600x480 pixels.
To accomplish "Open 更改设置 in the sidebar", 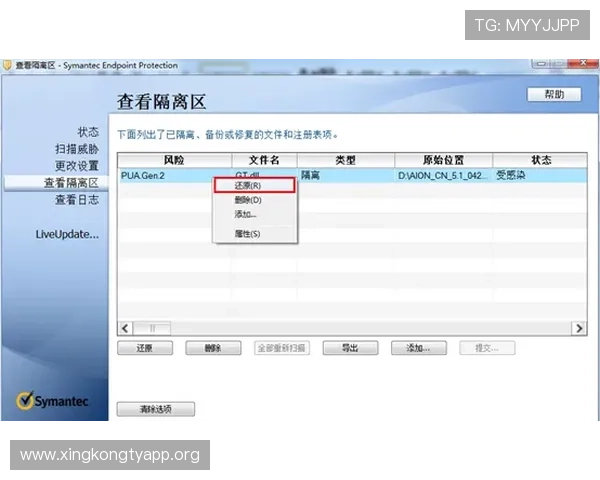I will pos(77,166).
